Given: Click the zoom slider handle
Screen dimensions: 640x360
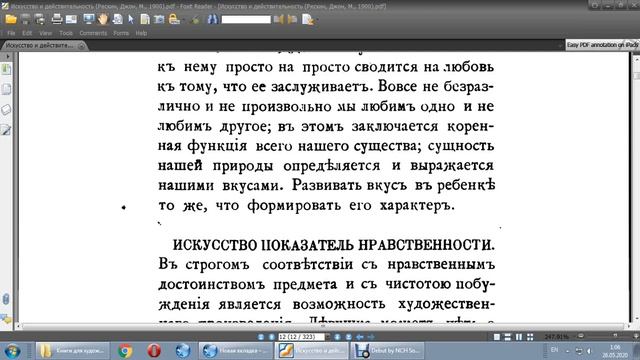Looking at the screenshot, I should coord(615,336).
